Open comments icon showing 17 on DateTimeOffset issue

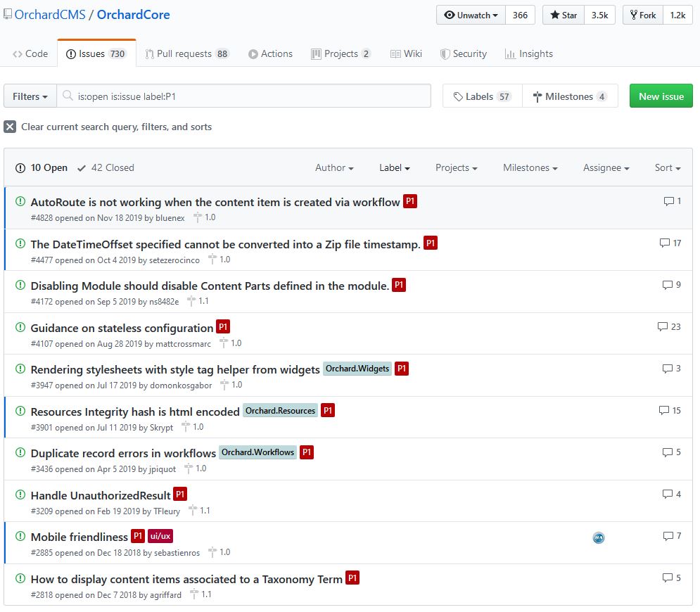pos(664,243)
